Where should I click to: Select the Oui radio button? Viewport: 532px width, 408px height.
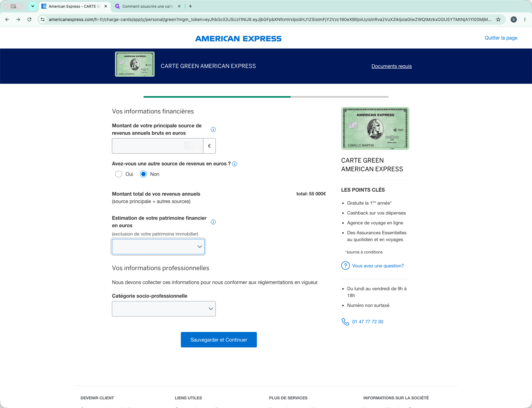(119, 174)
